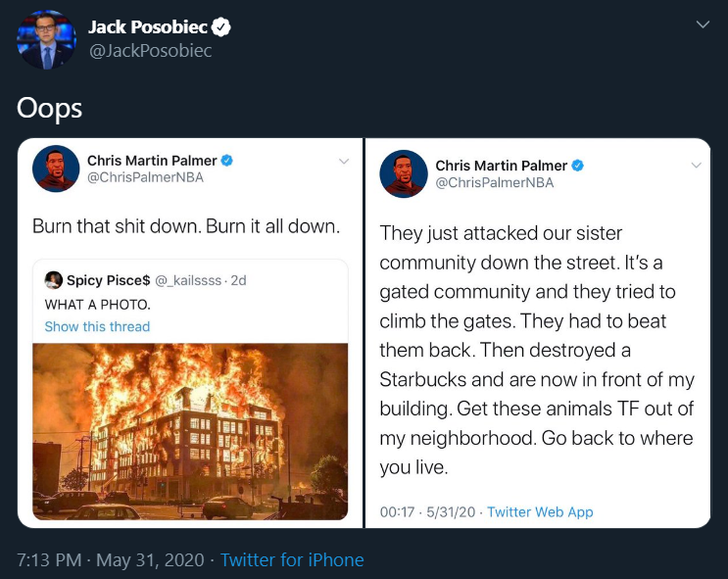Click the right Chris Martin Palmer avatar
The width and height of the screenshot is (728, 579).
pos(404,173)
